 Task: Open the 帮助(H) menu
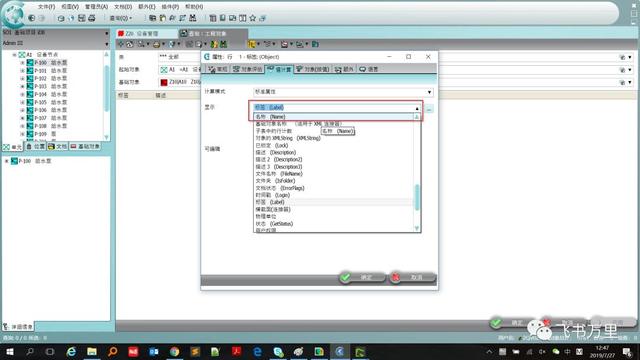(194, 7)
